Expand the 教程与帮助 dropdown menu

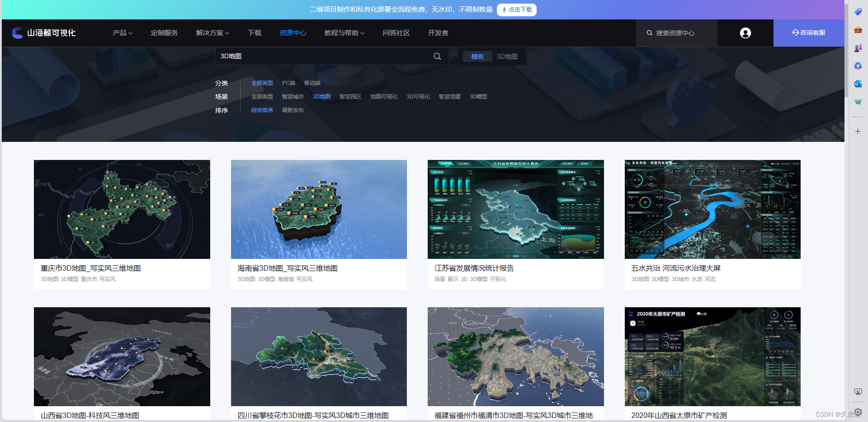click(x=344, y=33)
